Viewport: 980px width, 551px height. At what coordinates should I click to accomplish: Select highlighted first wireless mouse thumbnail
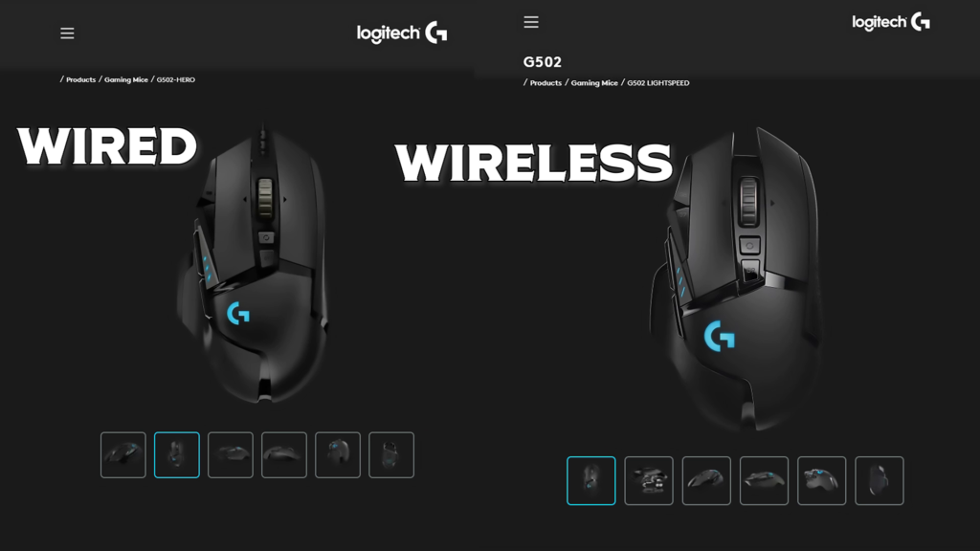coord(591,480)
